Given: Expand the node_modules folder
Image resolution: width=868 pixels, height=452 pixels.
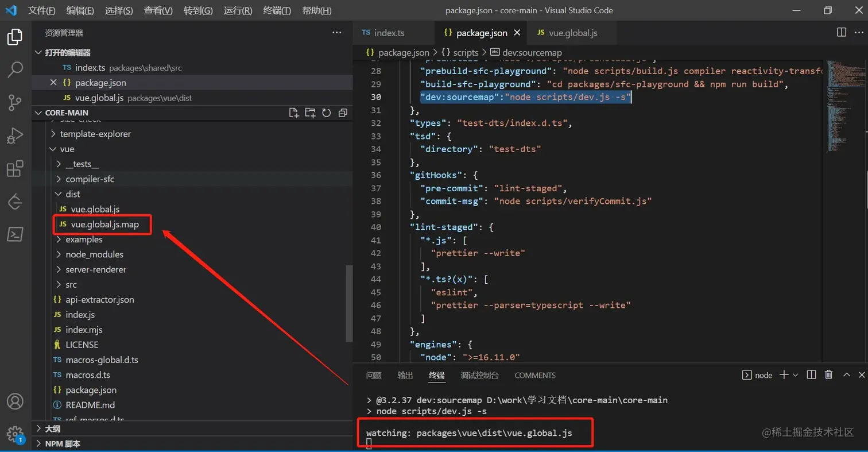Looking at the screenshot, I should [192, 254].
